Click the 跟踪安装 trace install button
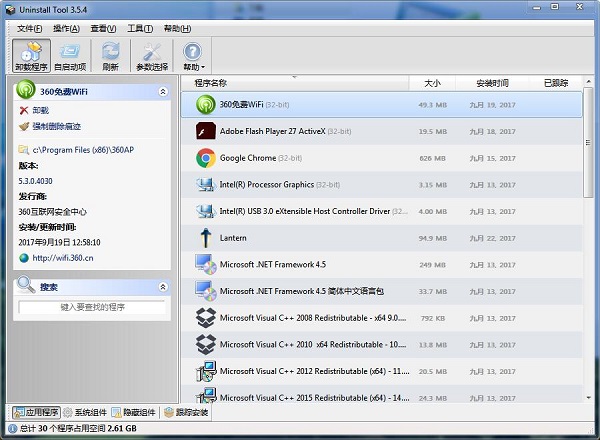The height and width of the screenshot is (440, 600). 186,412
